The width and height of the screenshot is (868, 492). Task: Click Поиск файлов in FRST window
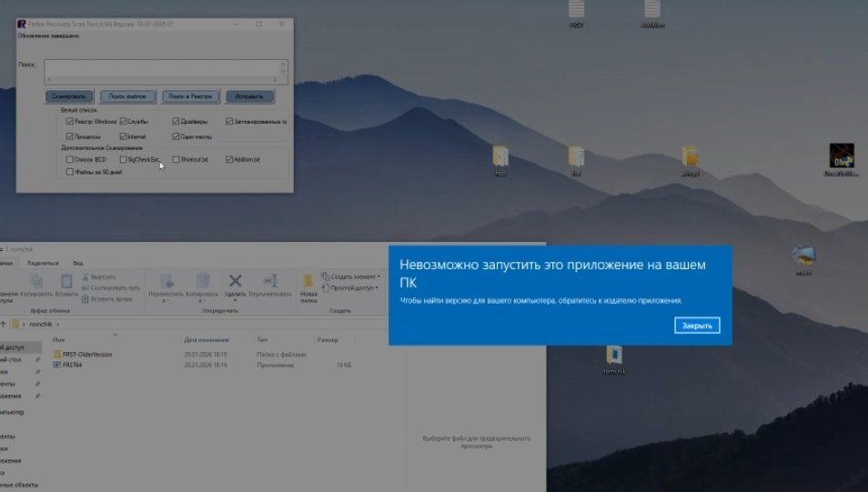point(127,96)
